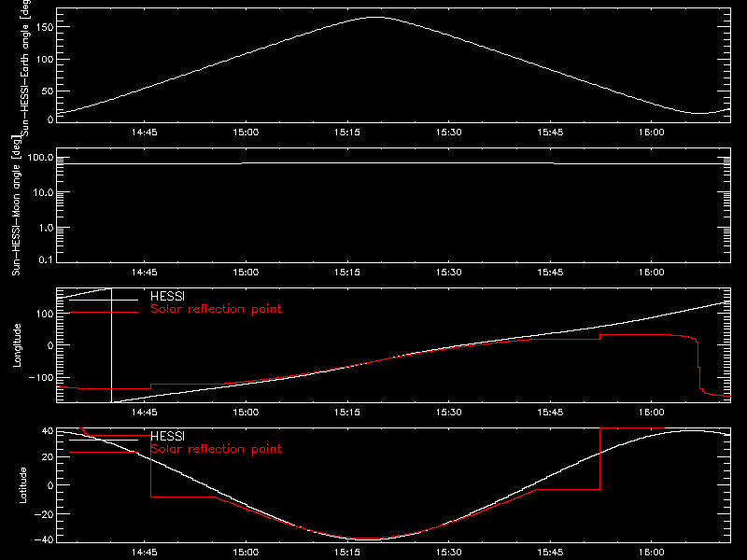Viewport: 747px width, 560px height.
Task: Click HESSI legend label in Longitude plot
Action: [x=167, y=296]
